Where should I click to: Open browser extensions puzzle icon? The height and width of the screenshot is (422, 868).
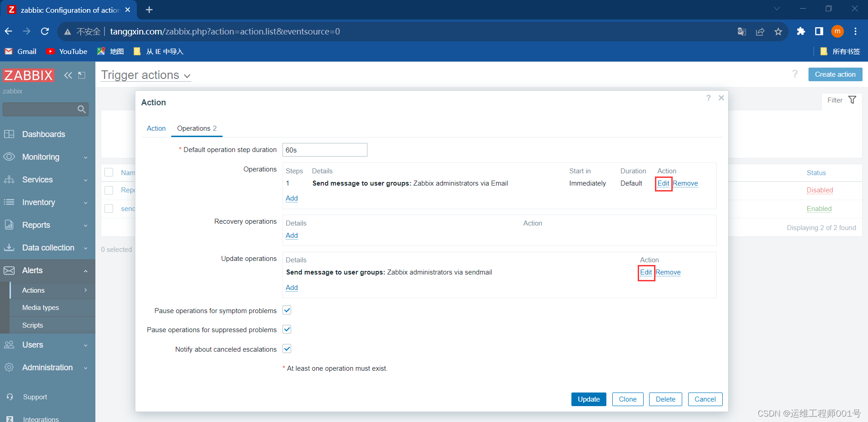[x=801, y=31]
